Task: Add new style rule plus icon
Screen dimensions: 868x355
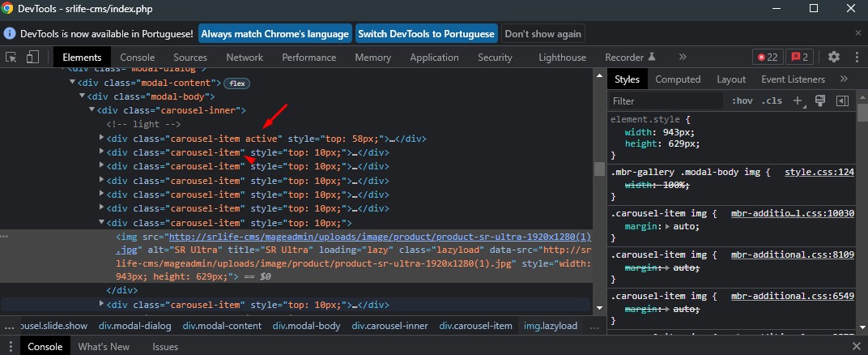Action: (798, 101)
